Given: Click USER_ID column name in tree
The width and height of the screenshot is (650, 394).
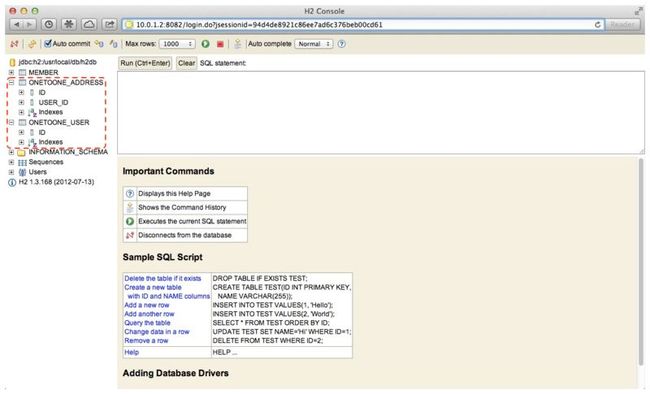Looking at the screenshot, I should (53, 102).
